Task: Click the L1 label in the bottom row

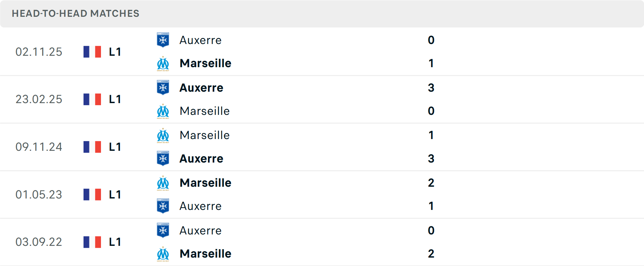Action: pos(114,242)
